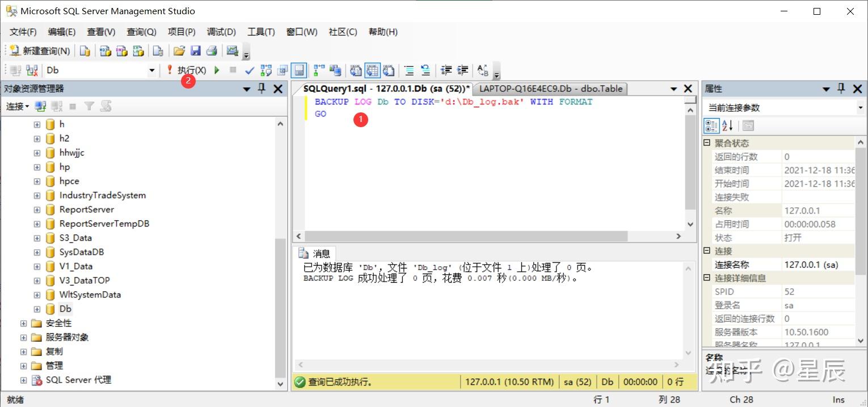Click the blue Parse checkmark icon
This screenshot has width=868, height=407.
248,70
